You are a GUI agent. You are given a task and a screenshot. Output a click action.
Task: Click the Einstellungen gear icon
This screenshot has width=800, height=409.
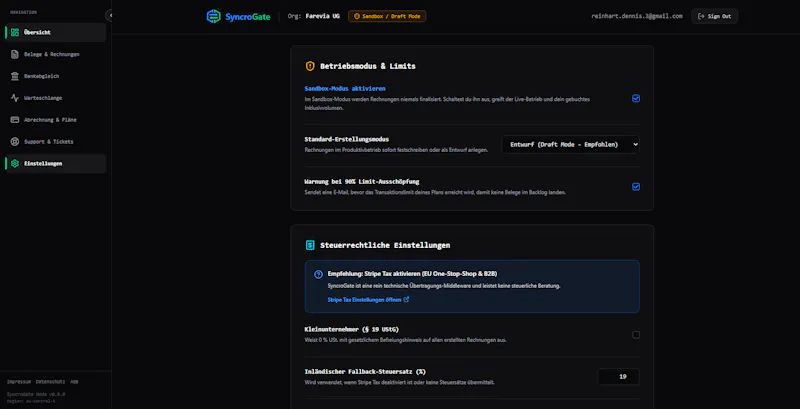point(15,164)
